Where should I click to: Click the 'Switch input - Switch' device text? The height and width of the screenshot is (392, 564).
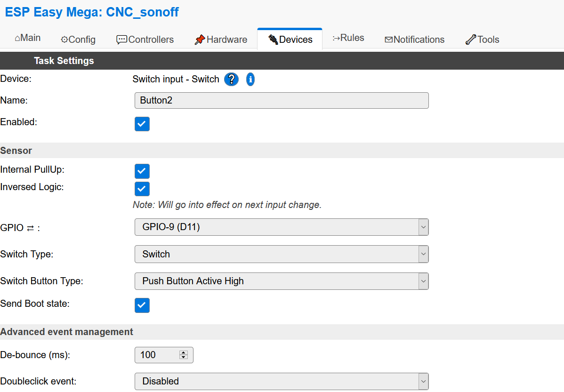pyautogui.click(x=176, y=79)
